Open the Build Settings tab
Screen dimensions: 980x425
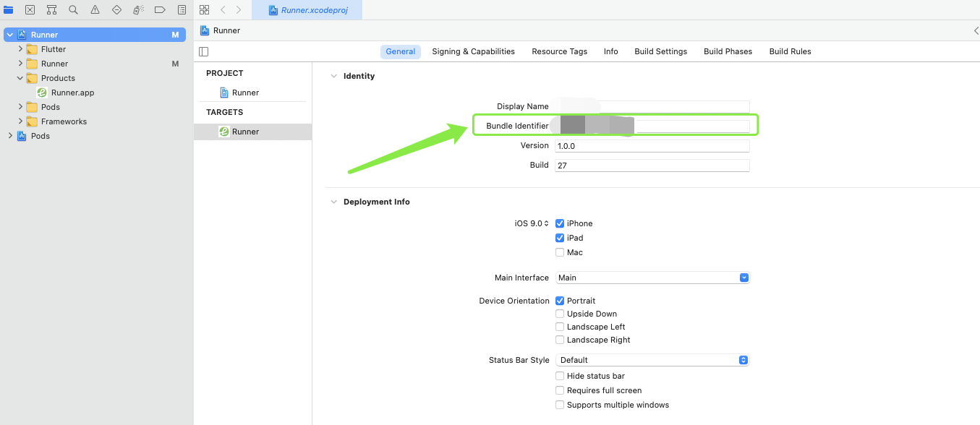tap(660, 51)
